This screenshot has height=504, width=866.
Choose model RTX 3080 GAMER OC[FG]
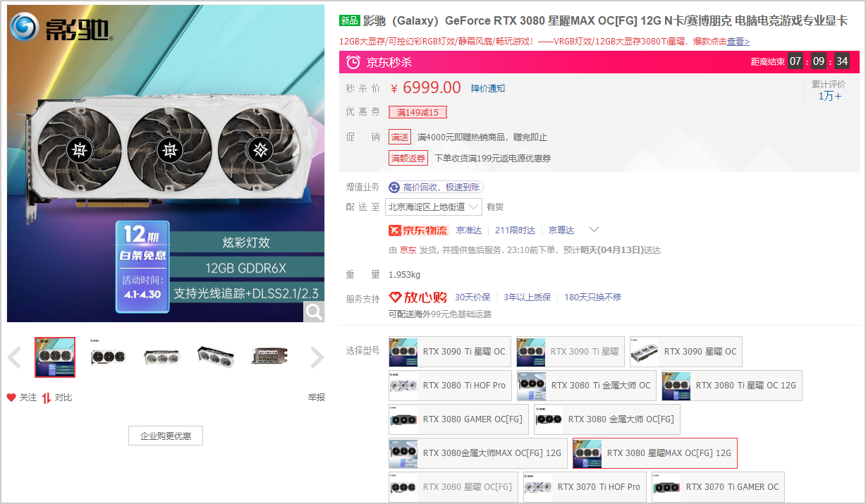pyautogui.click(x=458, y=419)
